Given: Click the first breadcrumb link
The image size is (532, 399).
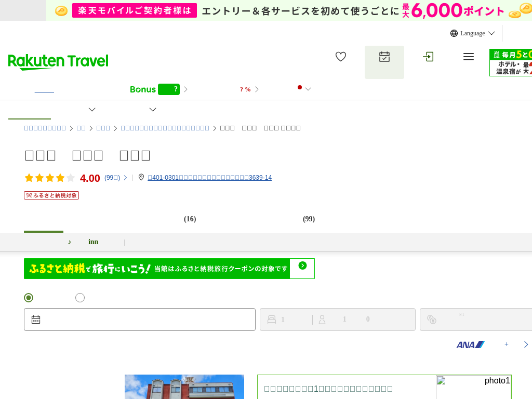Looking at the screenshot, I should coord(45,128).
